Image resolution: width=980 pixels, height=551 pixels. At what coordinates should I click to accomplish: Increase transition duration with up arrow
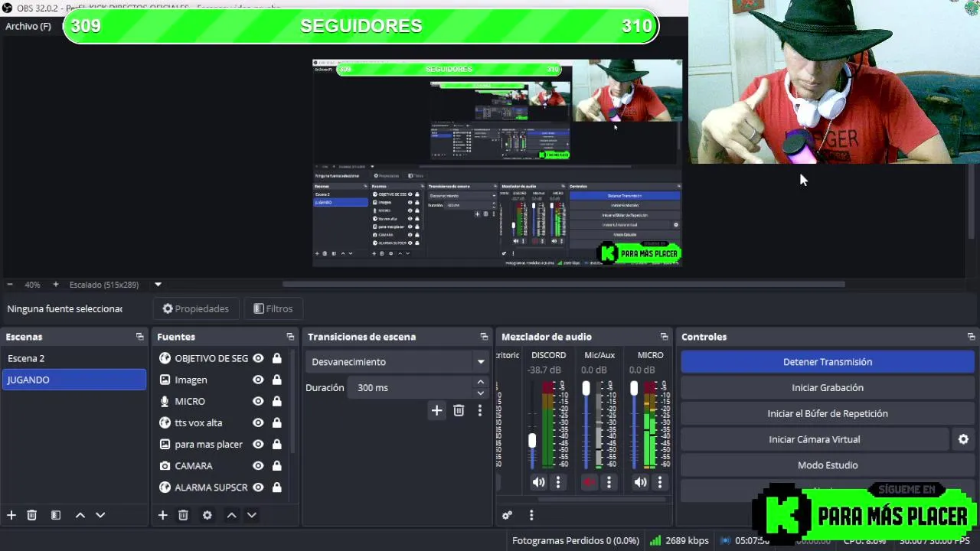coord(481,382)
